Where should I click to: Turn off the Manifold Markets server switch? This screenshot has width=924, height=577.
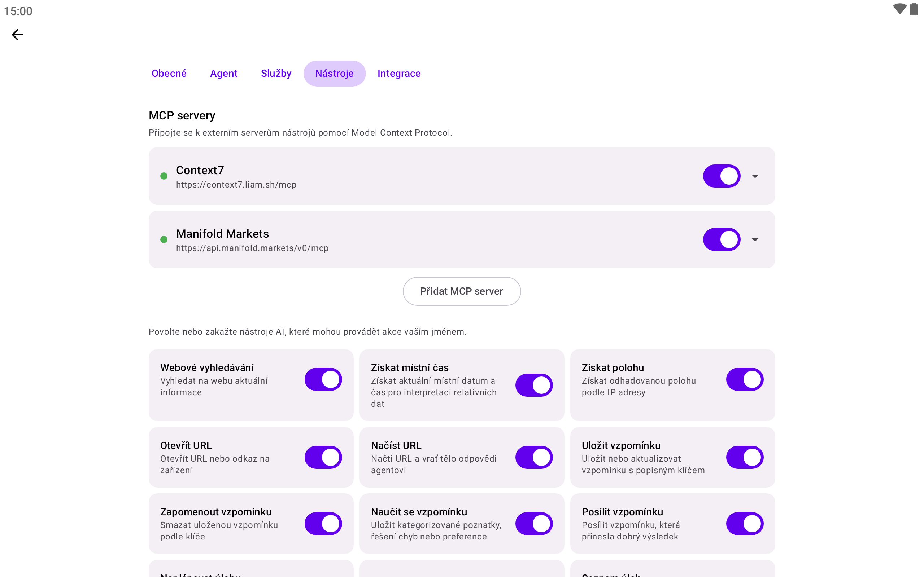click(722, 239)
